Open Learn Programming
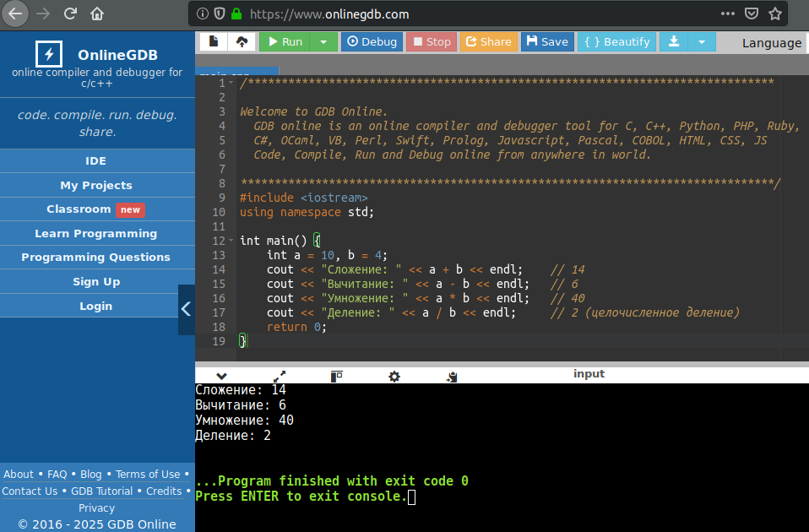This screenshot has height=532, width=809. pyautogui.click(x=96, y=233)
